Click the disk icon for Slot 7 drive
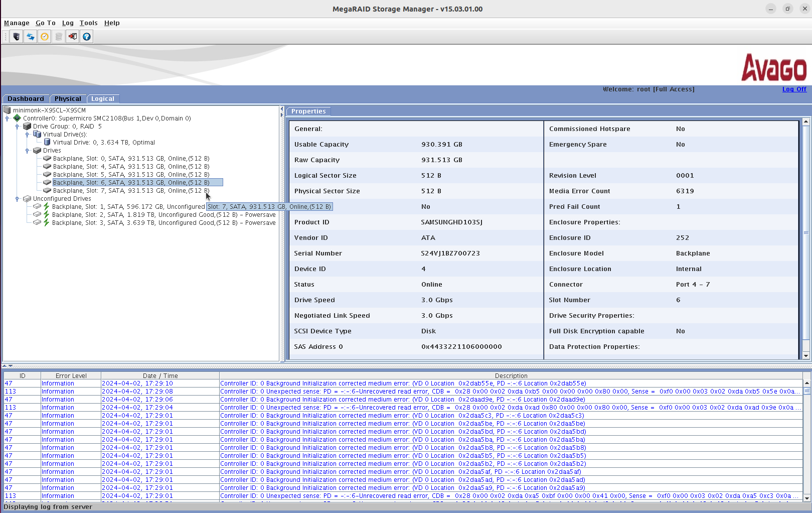The image size is (812, 513). (x=47, y=190)
